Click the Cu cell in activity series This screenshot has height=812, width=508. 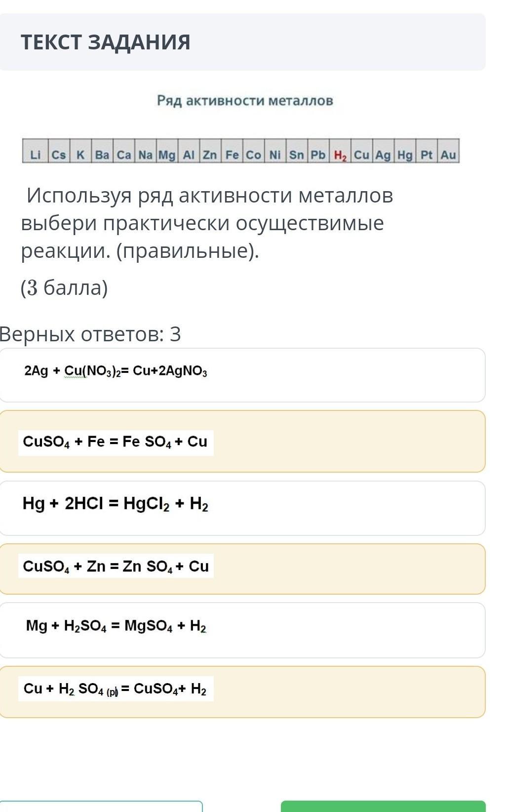pyautogui.click(x=361, y=155)
